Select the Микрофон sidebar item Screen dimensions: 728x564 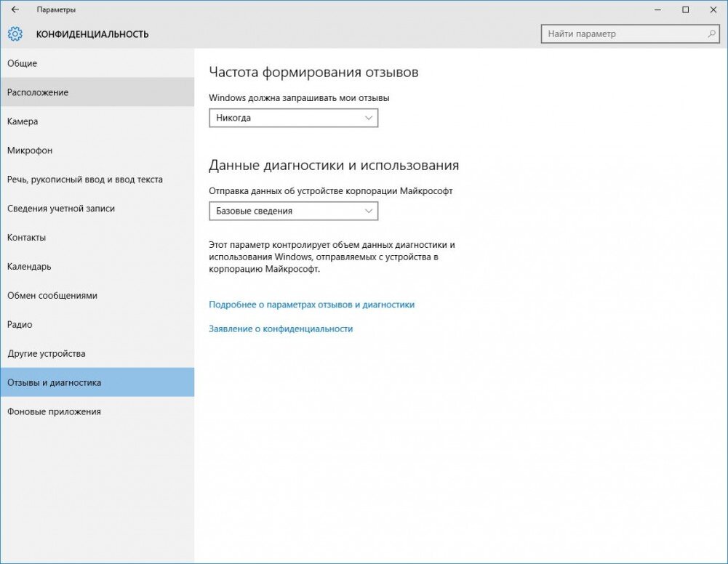(x=29, y=150)
